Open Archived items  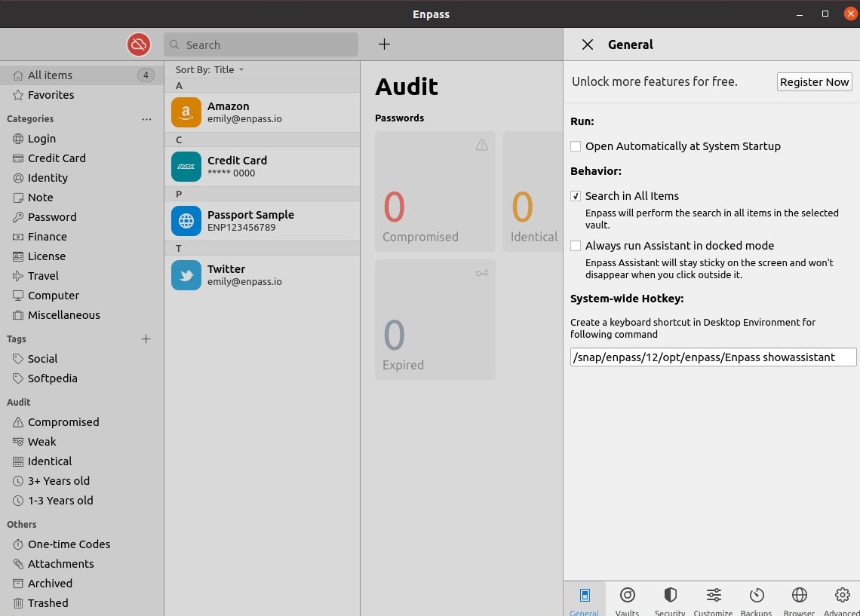point(81,584)
